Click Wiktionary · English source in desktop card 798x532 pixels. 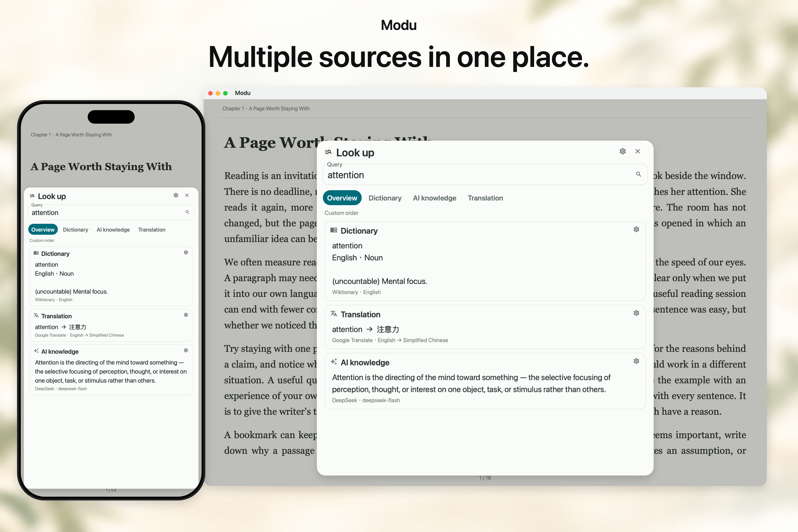tap(356, 292)
